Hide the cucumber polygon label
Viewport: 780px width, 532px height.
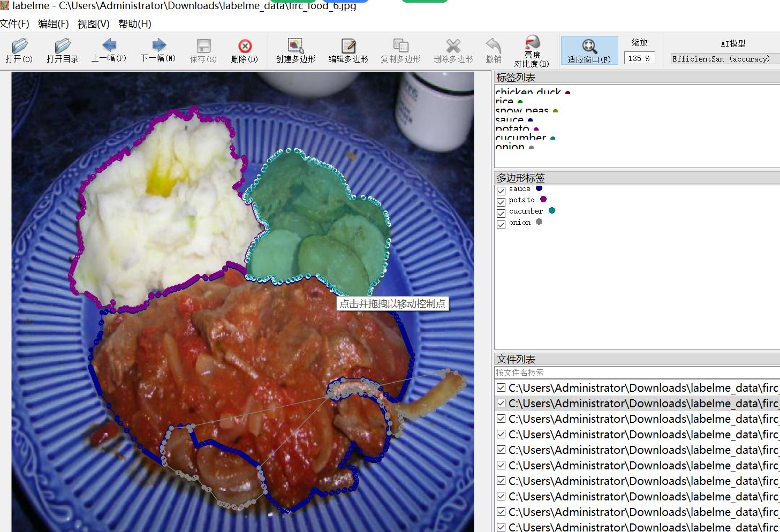point(501,214)
